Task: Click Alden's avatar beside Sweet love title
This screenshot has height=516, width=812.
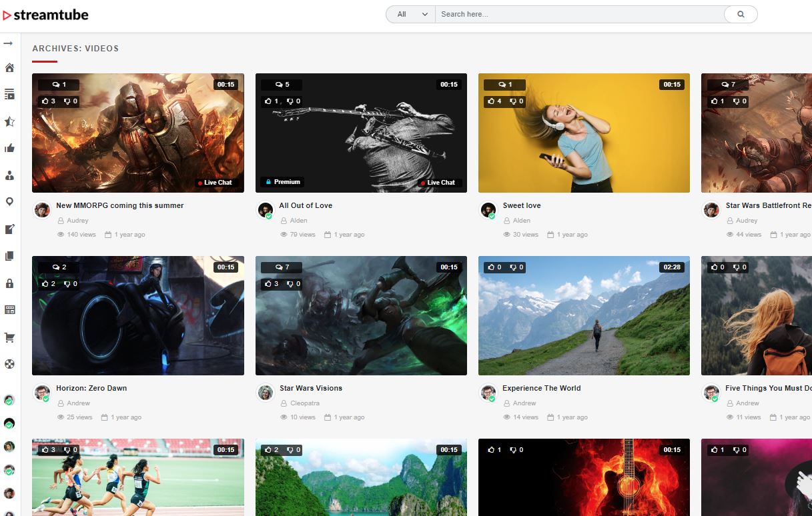Action: tap(488, 210)
